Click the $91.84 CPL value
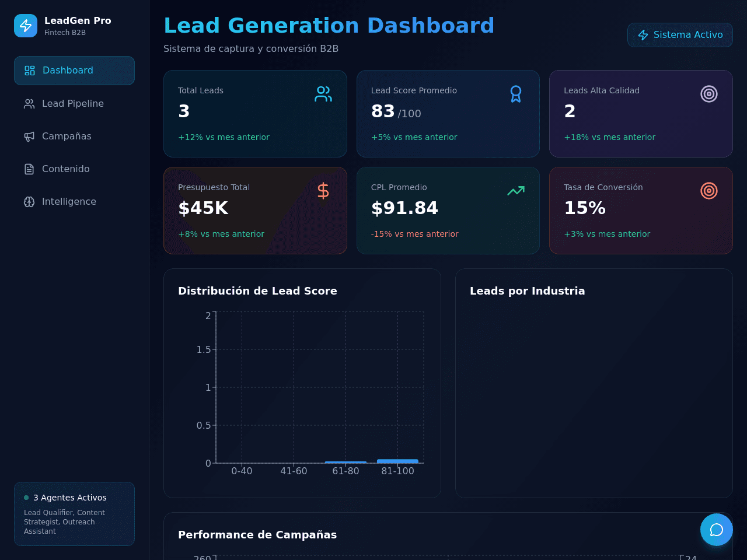The image size is (747, 560). coord(404,208)
